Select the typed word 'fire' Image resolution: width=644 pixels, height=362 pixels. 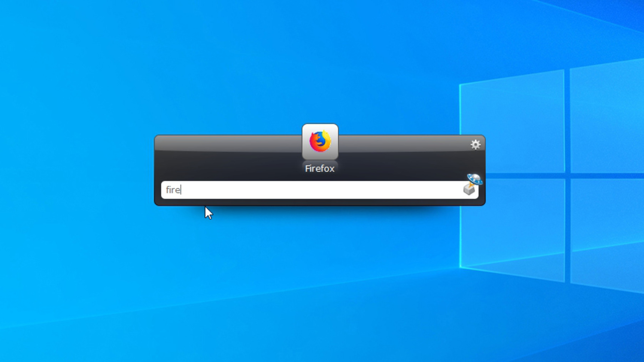tap(173, 190)
